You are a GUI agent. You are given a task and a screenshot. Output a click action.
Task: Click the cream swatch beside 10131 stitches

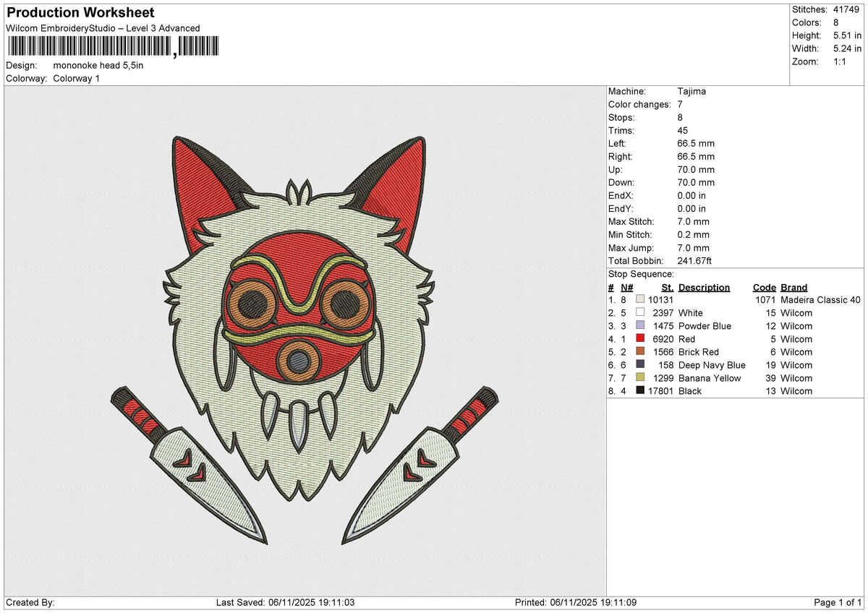tap(640, 300)
